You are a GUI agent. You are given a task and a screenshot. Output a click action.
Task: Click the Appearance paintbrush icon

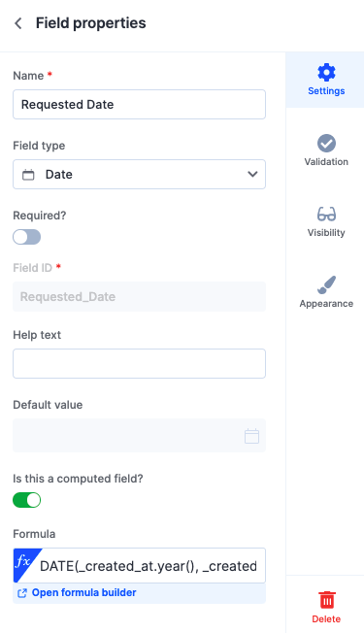point(326,285)
